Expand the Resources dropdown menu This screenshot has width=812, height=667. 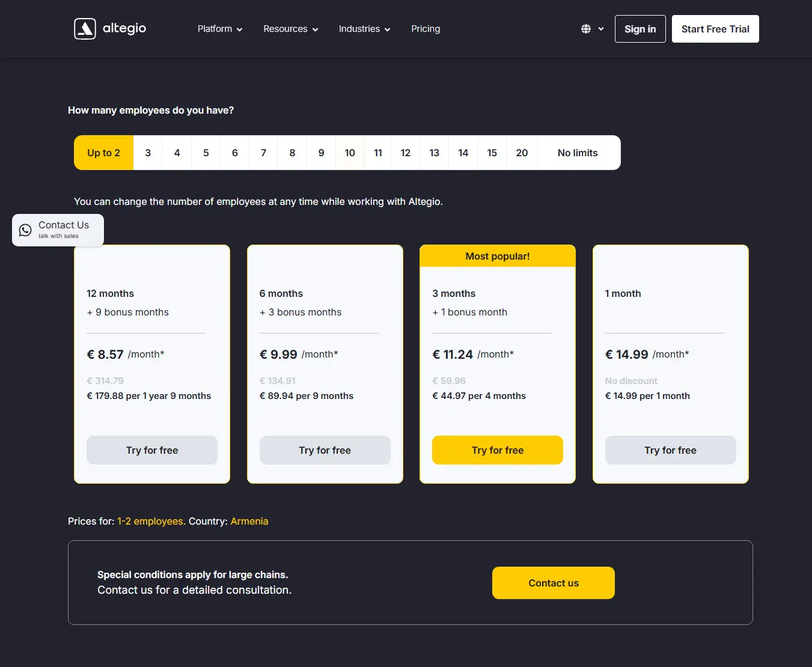(290, 29)
